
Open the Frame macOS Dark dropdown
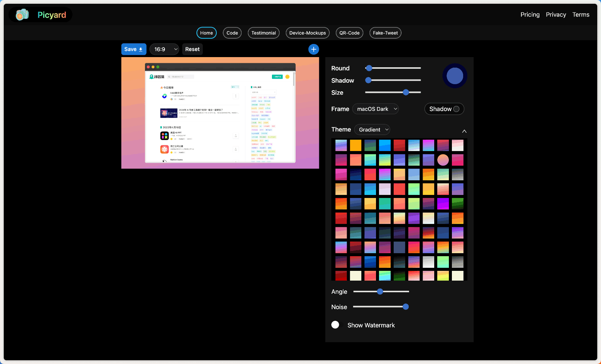coord(376,109)
